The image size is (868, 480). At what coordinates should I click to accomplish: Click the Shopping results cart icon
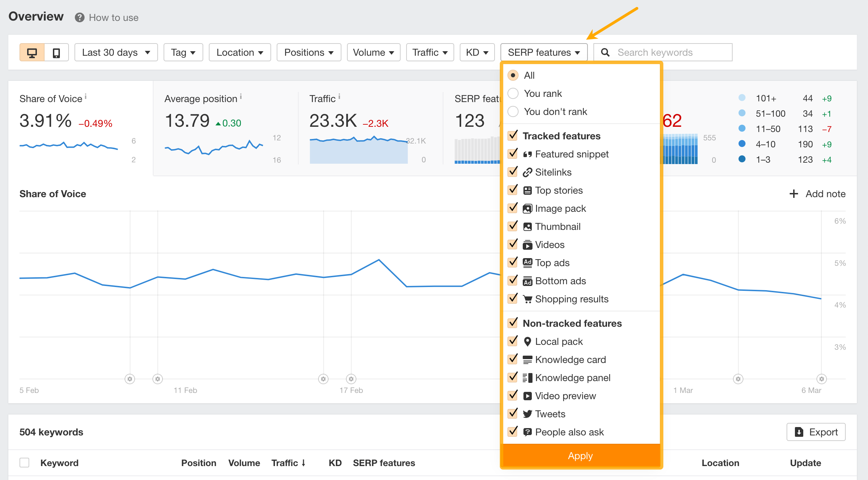pyautogui.click(x=528, y=299)
